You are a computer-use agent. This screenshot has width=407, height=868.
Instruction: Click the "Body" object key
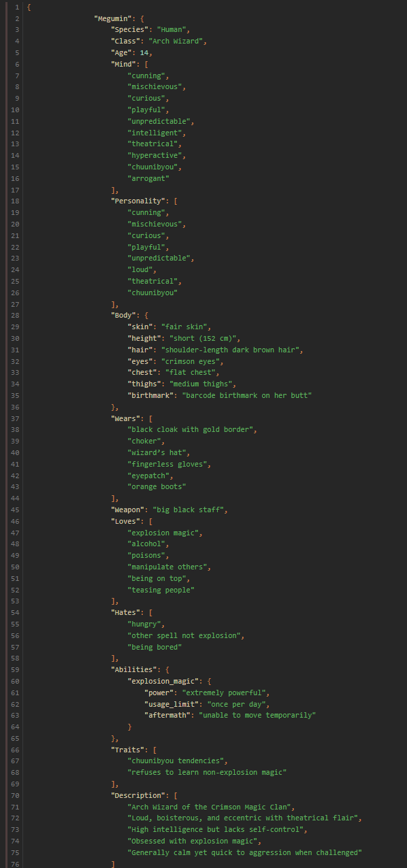(125, 316)
